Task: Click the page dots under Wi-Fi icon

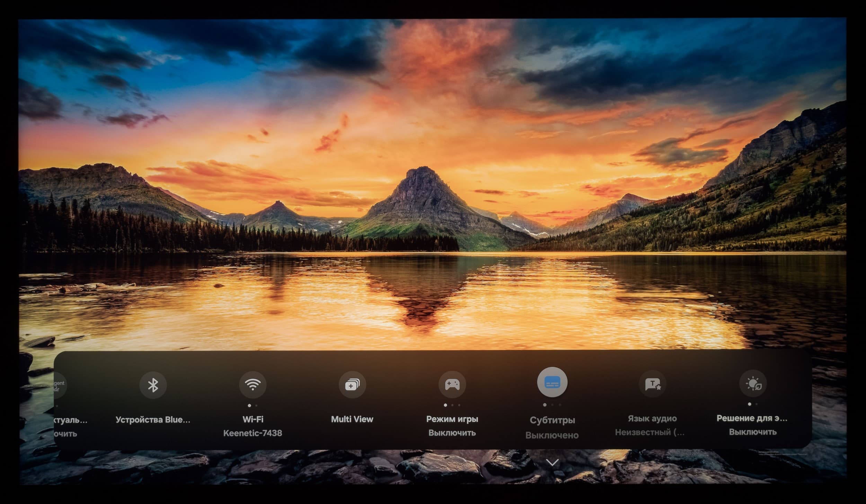Action: pyautogui.click(x=253, y=405)
